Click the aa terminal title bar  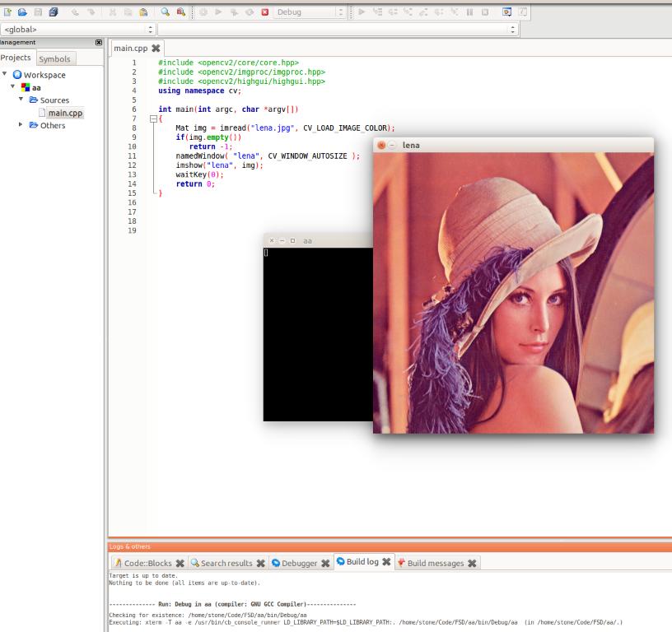(x=318, y=240)
